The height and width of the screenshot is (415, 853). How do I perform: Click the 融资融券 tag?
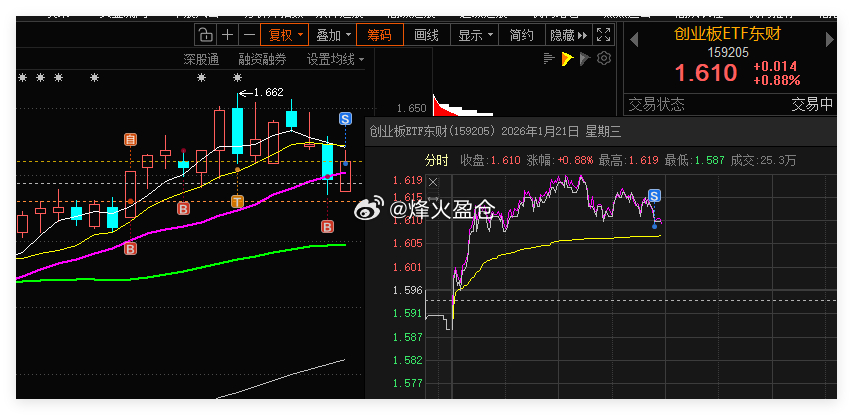[262, 59]
